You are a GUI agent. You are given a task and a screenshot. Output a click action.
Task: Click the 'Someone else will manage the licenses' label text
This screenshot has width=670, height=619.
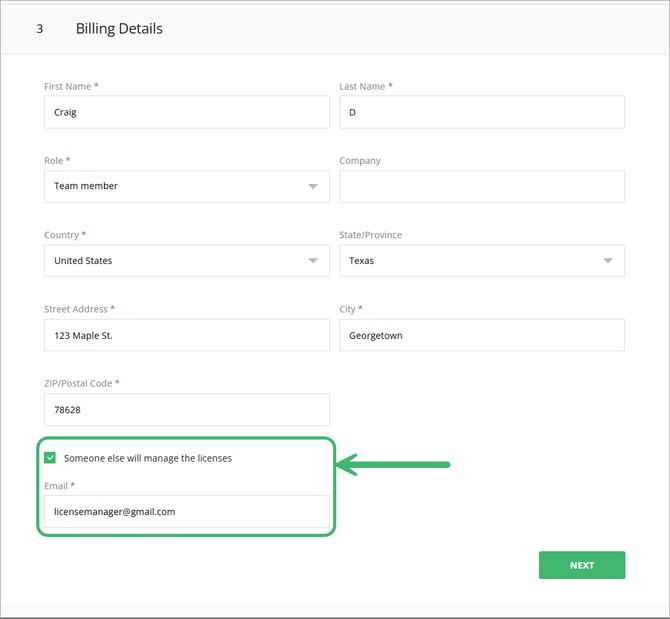[x=147, y=458]
